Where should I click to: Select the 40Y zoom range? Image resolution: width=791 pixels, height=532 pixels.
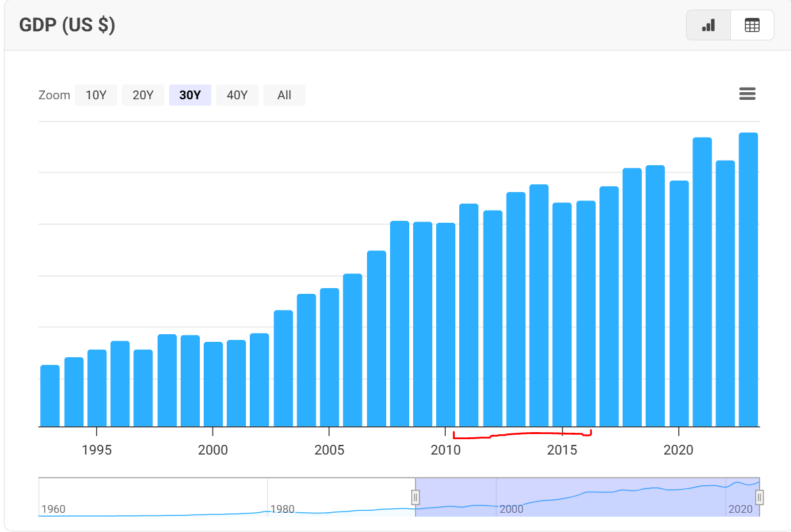[x=237, y=95]
